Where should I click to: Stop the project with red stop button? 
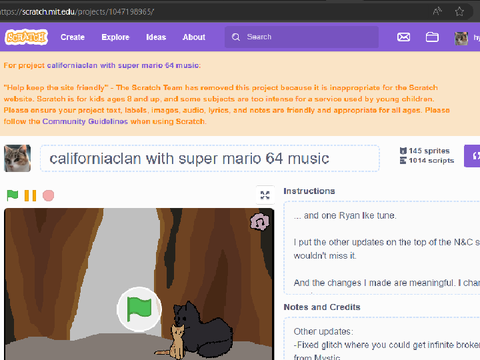coord(48,195)
